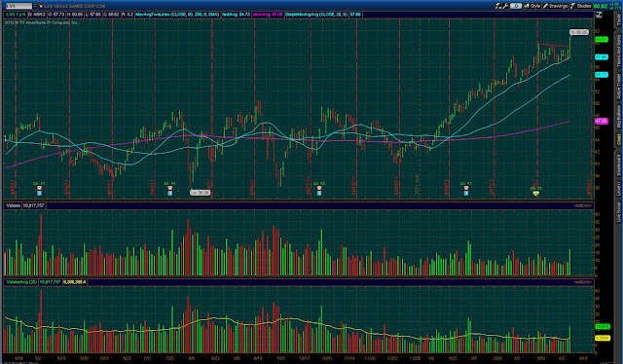
Task: Click the cyan 54.73 price axis bubble
Action: pos(602,74)
